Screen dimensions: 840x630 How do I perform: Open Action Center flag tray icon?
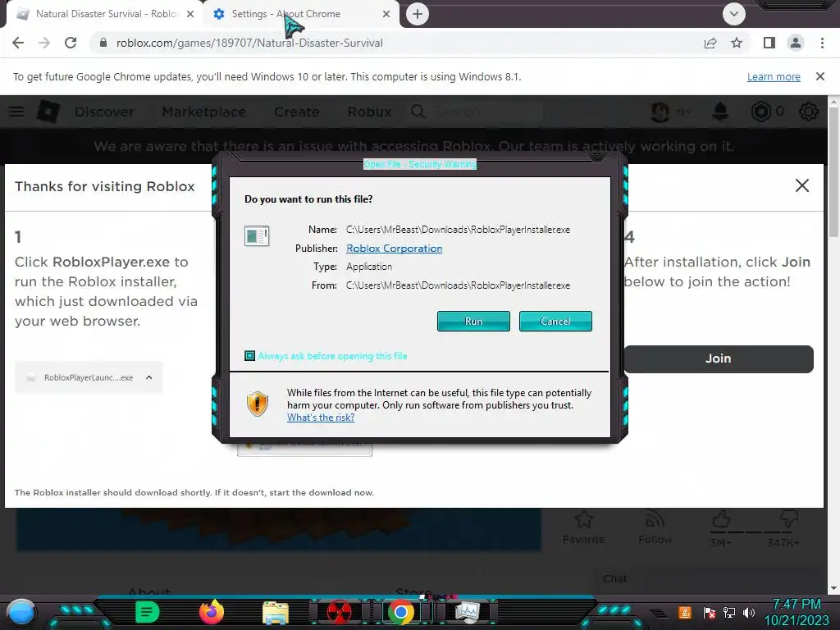[710, 612]
